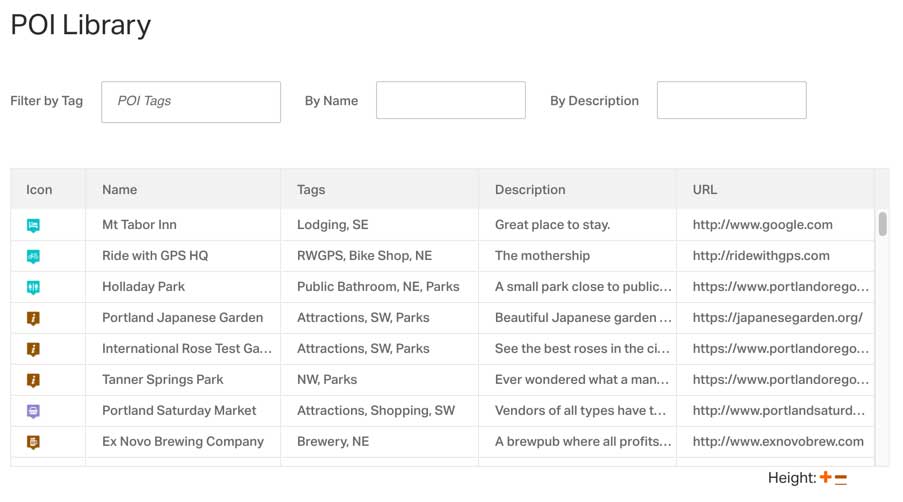
Task: Click the info icon for Portland Japanese Garden
Action: [33, 318]
